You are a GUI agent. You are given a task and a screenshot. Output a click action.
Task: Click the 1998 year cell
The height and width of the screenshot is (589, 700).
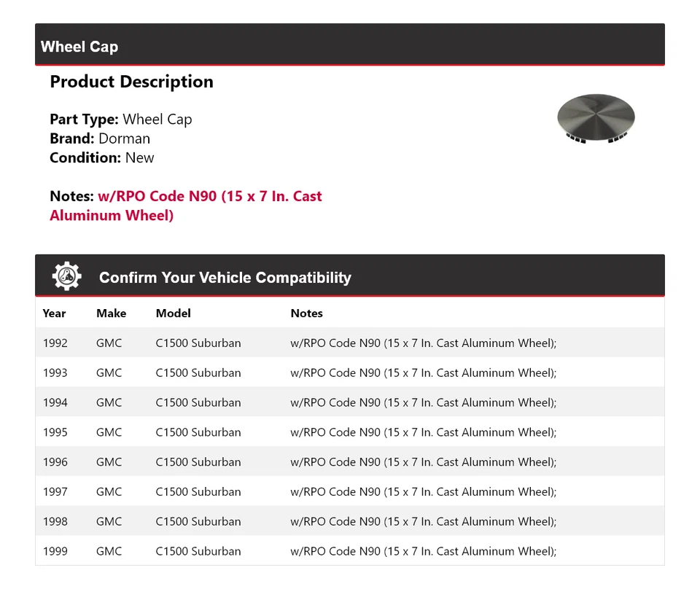[55, 521]
